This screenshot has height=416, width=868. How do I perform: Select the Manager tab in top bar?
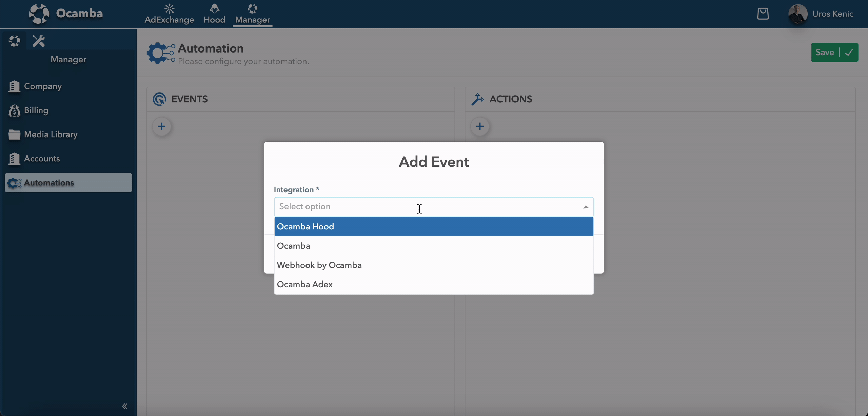pos(253,14)
